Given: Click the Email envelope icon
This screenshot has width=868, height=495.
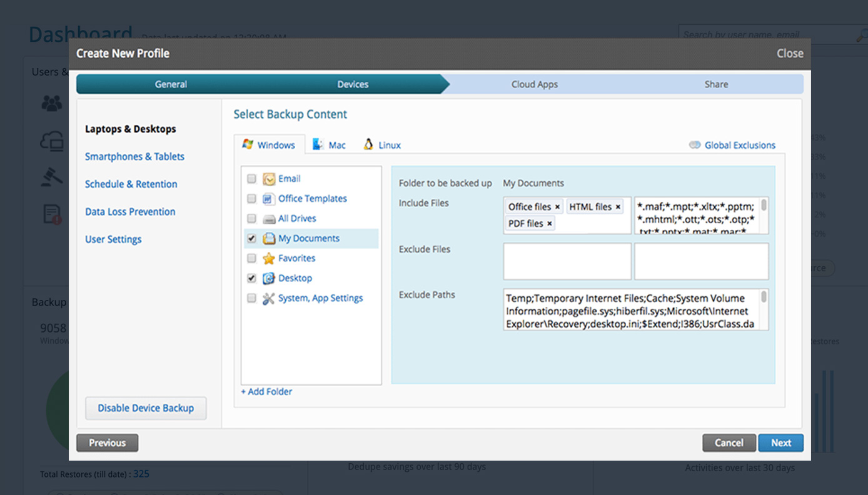Looking at the screenshot, I should coord(269,179).
